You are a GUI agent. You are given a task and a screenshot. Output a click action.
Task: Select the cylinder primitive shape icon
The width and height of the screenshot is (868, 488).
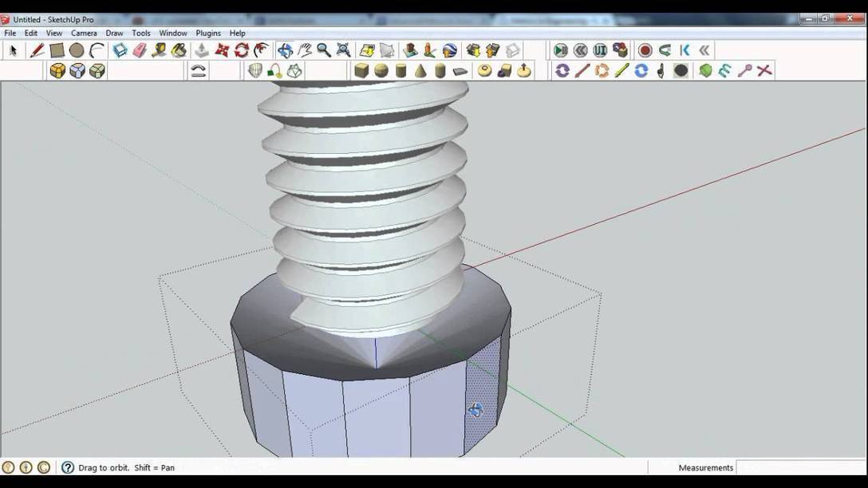(x=400, y=70)
